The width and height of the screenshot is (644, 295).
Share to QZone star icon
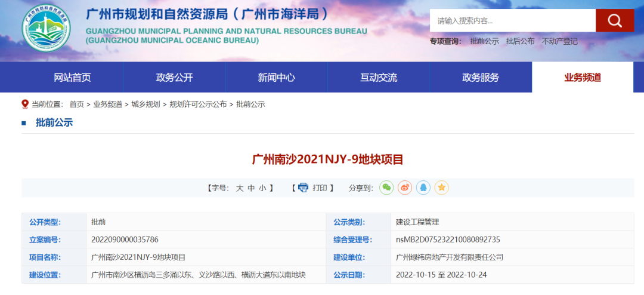[441, 188]
